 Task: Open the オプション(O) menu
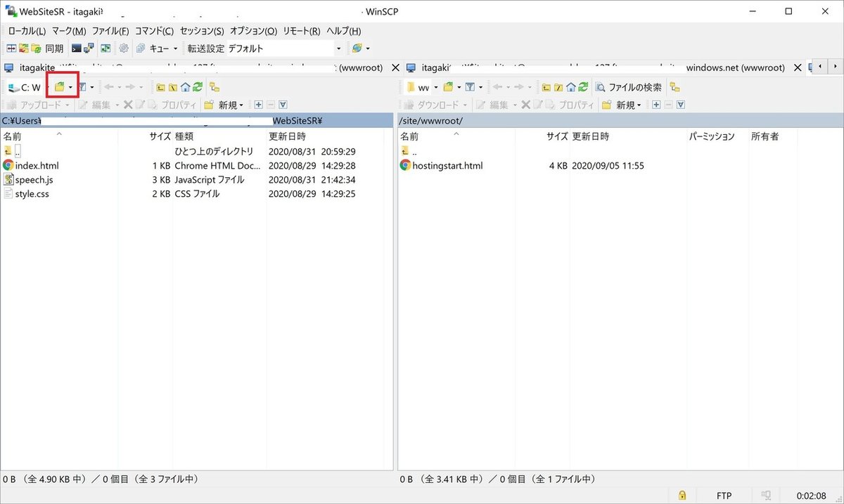(253, 31)
